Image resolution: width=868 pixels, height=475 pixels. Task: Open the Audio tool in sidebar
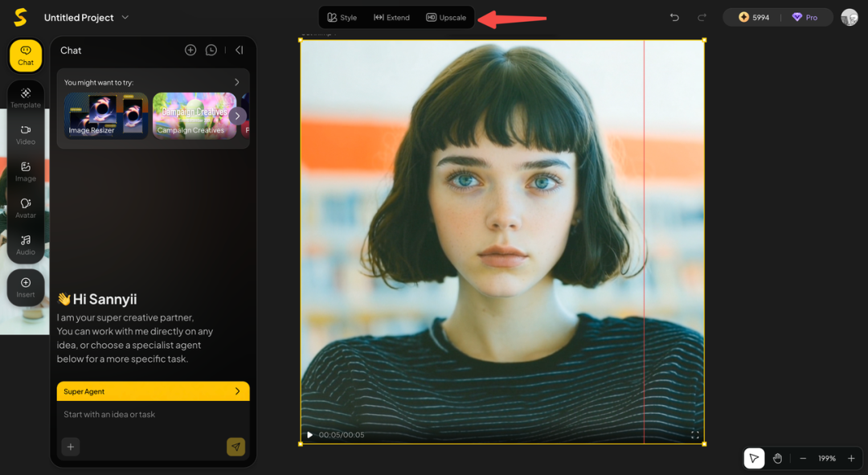(x=26, y=244)
